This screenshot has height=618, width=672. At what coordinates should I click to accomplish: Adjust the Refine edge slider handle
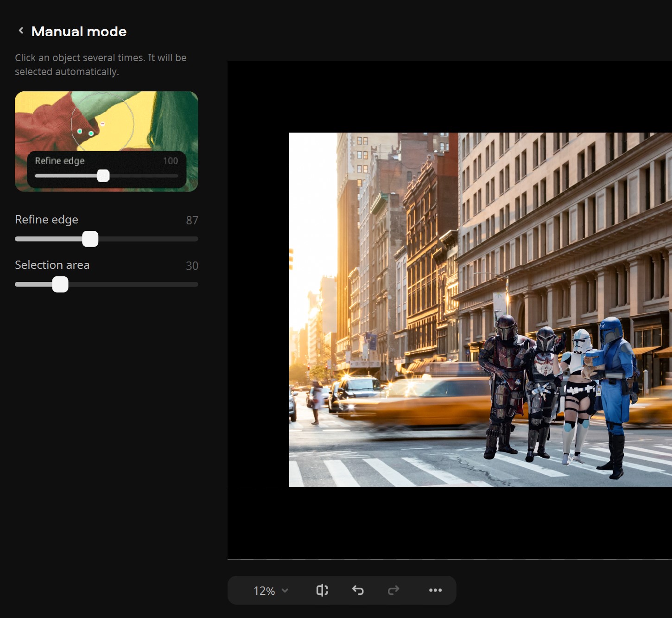pos(91,239)
